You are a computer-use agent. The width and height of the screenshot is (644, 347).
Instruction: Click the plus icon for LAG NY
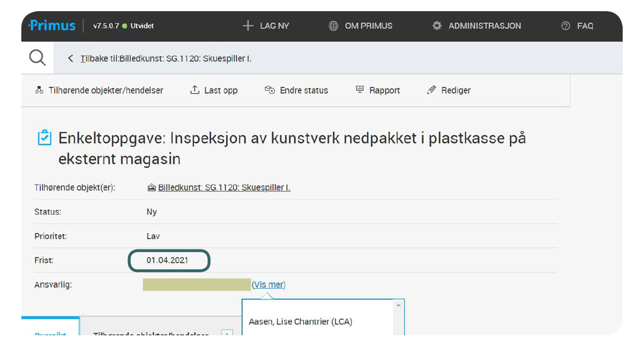[248, 26]
